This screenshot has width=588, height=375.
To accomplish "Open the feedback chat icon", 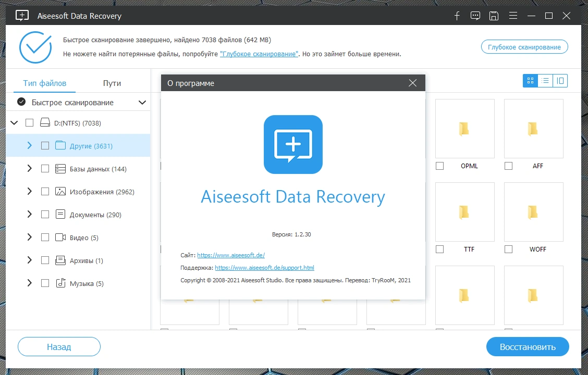I will point(475,16).
